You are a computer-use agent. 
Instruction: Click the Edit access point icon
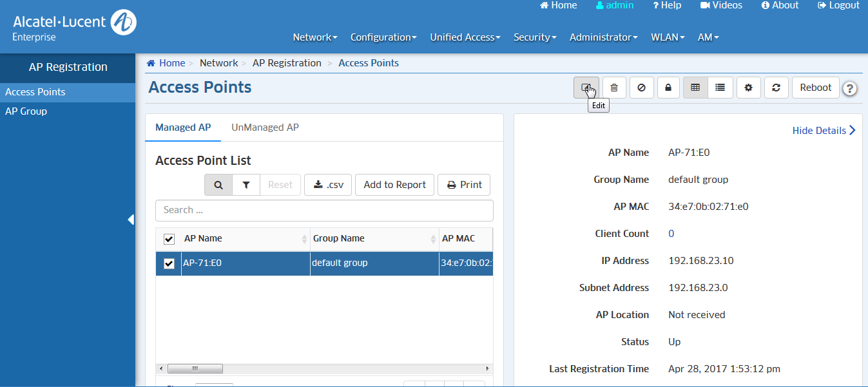pos(586,88)
